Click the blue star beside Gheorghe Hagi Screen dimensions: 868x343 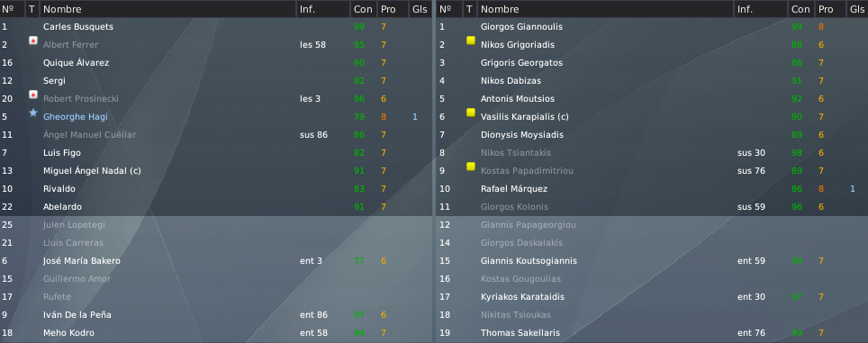click(33, 113)
